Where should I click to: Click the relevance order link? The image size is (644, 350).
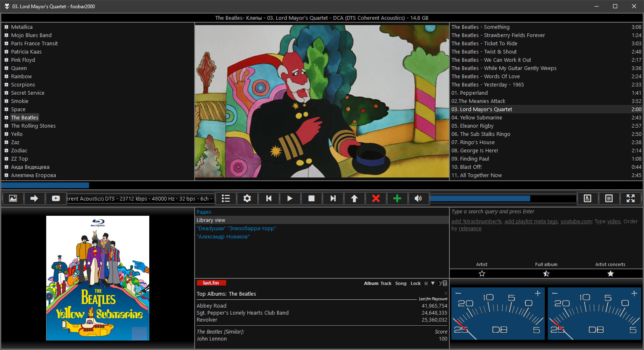coord(470,229)
